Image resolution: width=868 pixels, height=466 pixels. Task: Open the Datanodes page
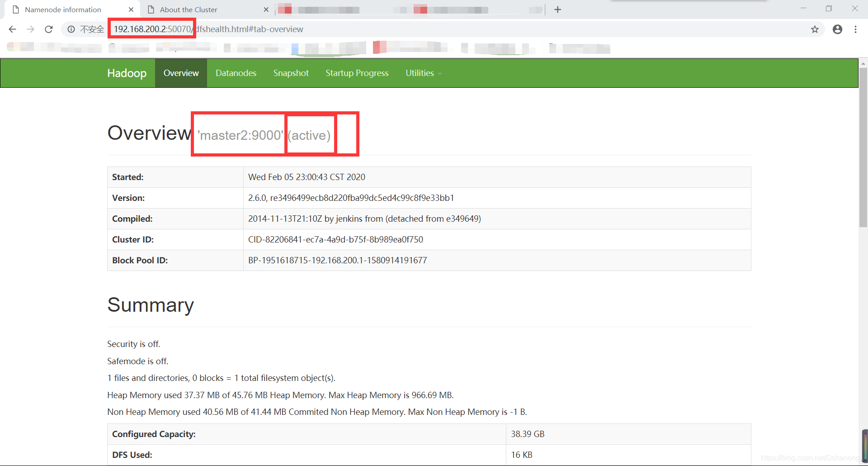click(x=236, y=73)
